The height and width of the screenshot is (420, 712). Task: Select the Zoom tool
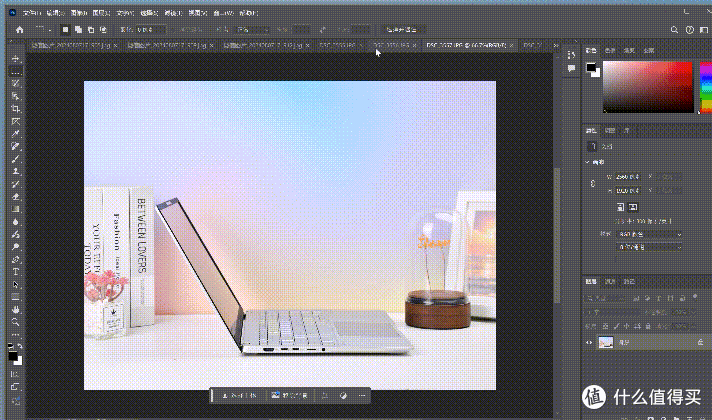(x=15, y=322)
